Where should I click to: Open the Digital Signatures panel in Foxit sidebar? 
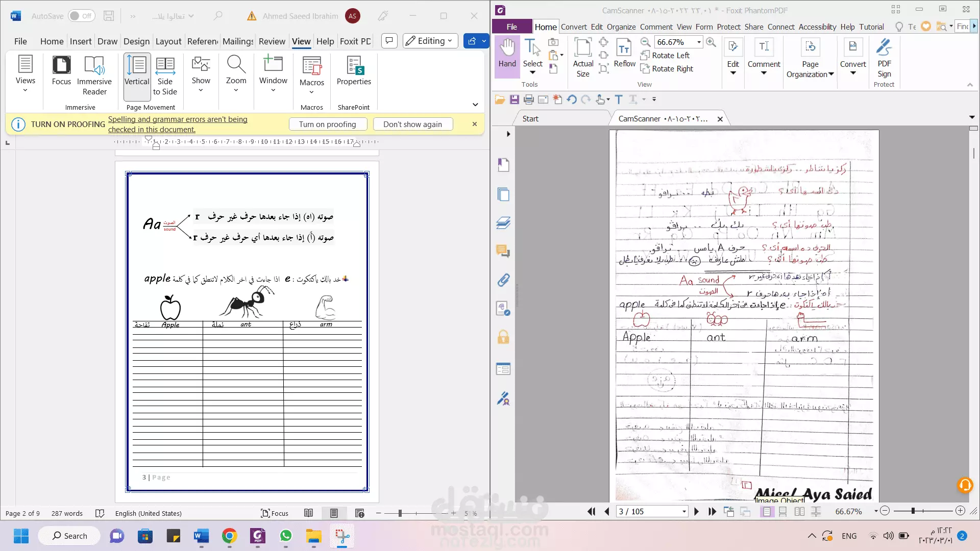point(503,398)
